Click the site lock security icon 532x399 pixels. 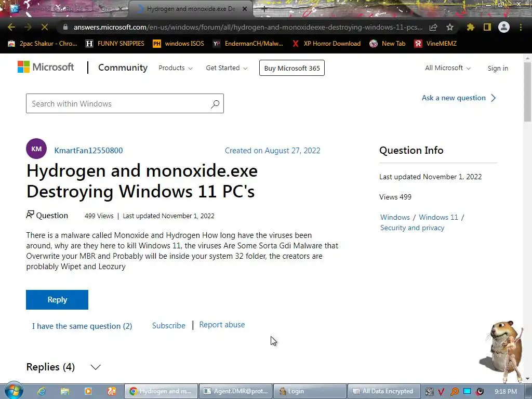click(65, 27)
